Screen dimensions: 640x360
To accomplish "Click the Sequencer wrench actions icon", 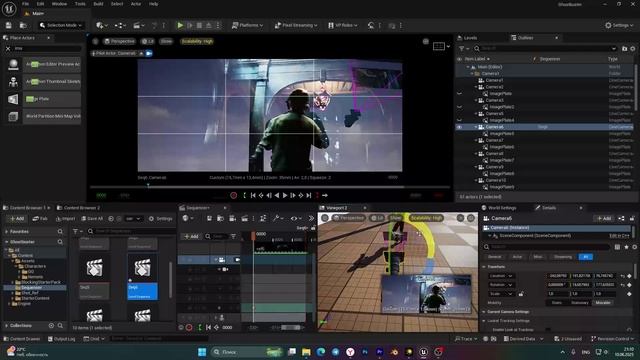I will pyautogui.click(x=276, y=219).
